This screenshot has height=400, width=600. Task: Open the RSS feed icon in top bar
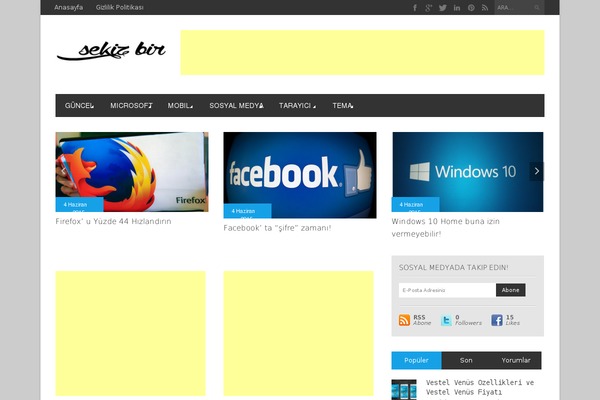pos(485,8)
